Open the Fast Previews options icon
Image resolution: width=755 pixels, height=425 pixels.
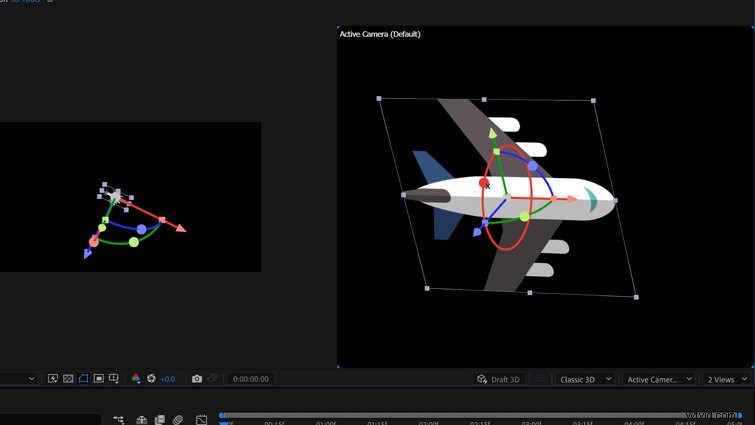pyautogui.click(x=53, y=378)
